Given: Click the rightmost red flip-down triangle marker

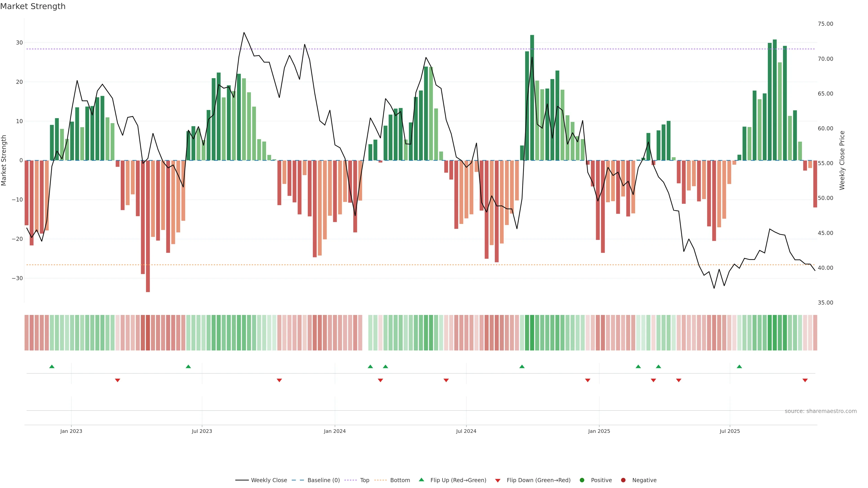Looking at the screenshot, I should coord(805,380).
